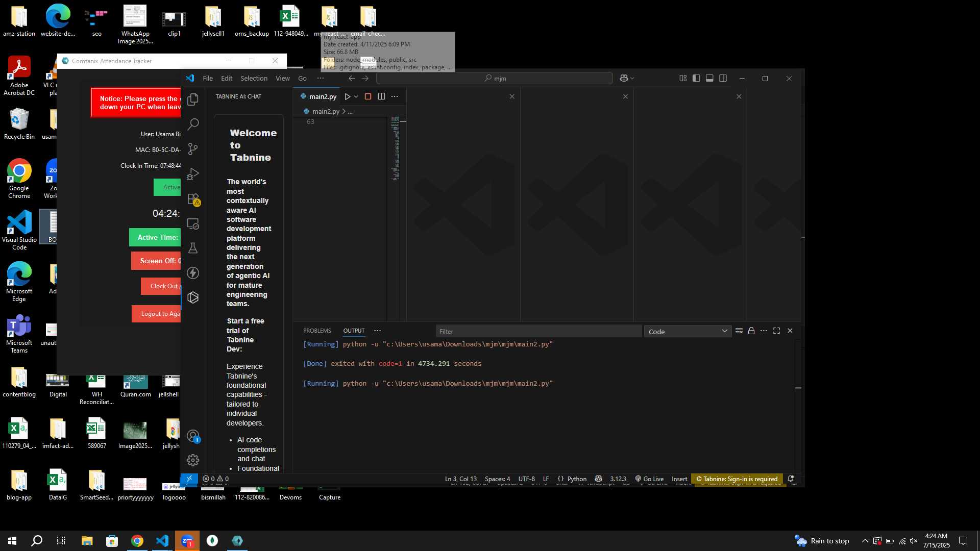This screenshot has height=551, width=980.
Task: Open Testing flask icon in activity bar
Action: coord(193,248)
